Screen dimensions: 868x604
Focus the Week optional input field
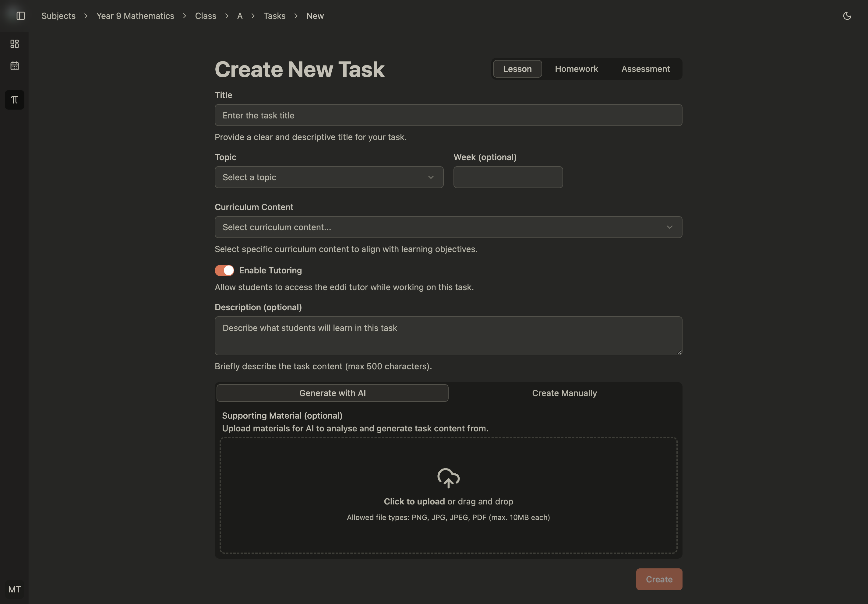coord(508,177)
